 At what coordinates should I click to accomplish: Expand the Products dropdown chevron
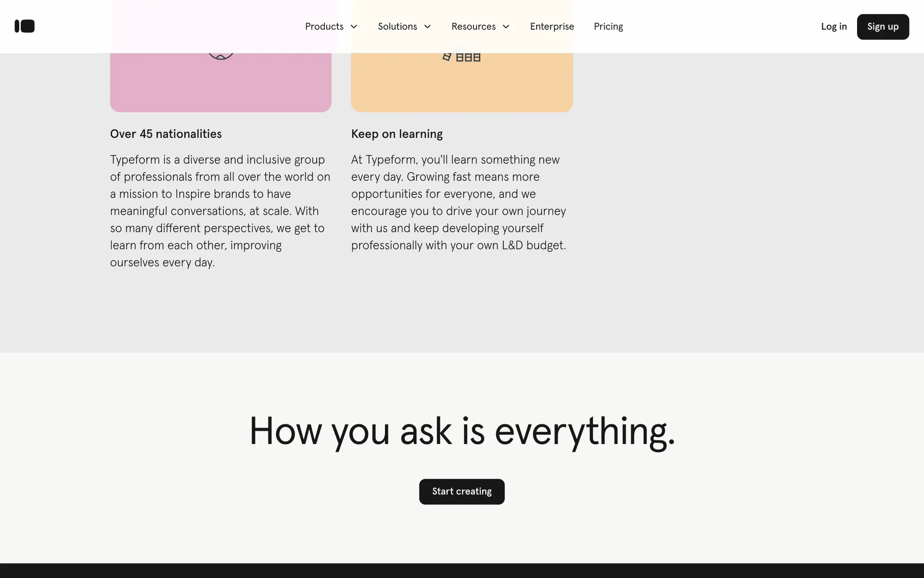click(354, 27)
